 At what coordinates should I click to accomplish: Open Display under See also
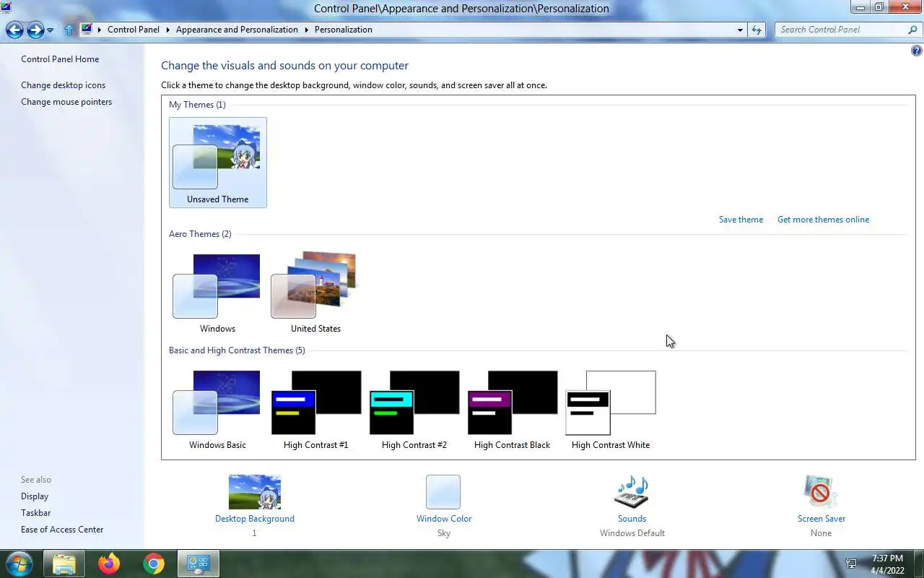click(x=35, y=496)
